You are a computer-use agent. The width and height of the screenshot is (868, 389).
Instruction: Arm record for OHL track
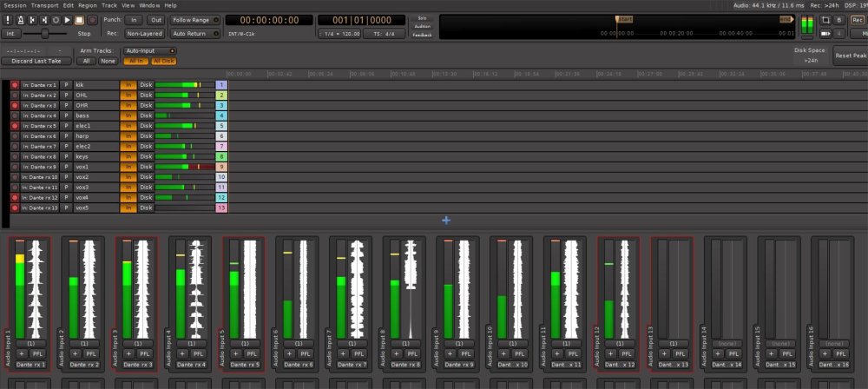[15, 96]
